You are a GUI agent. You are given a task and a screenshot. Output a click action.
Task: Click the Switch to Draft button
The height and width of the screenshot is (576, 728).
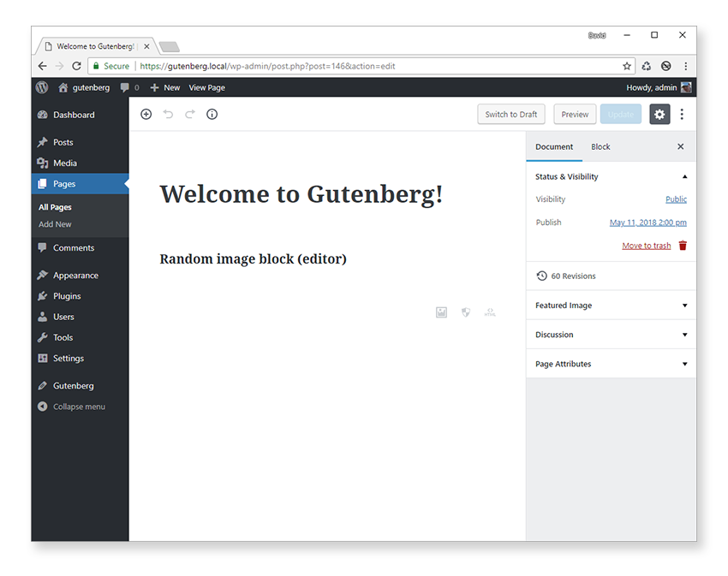(511, 114)
